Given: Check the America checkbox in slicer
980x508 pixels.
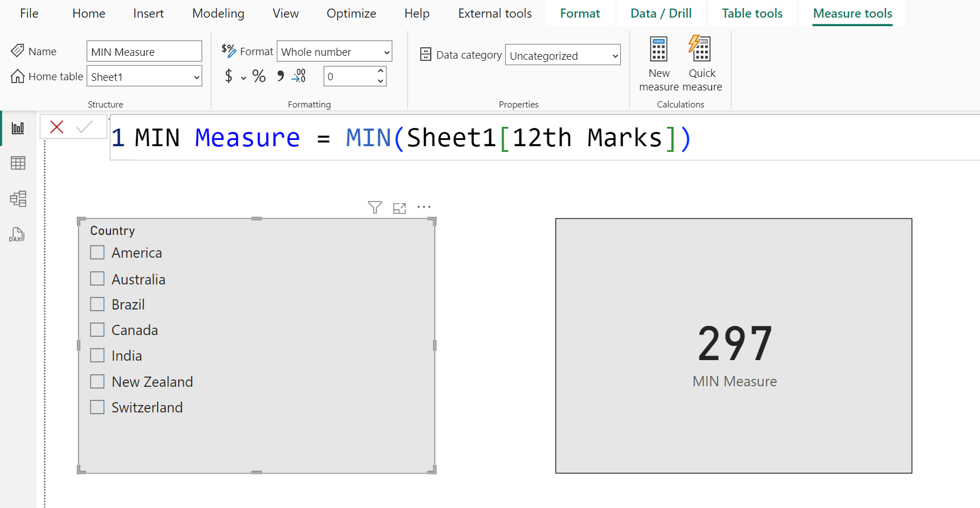Looking at the screenshot, I should pyautogui.click(x=97, y=253).
